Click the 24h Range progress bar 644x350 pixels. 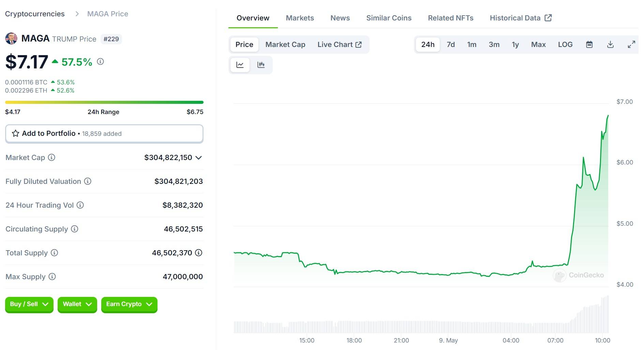104,102
